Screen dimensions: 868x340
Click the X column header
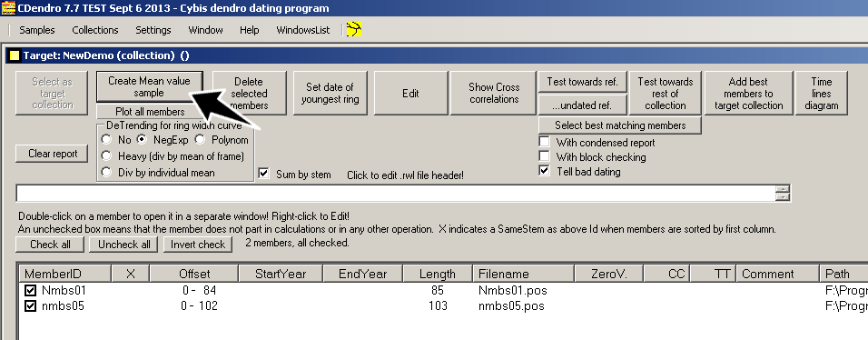[x=131, y=274]
